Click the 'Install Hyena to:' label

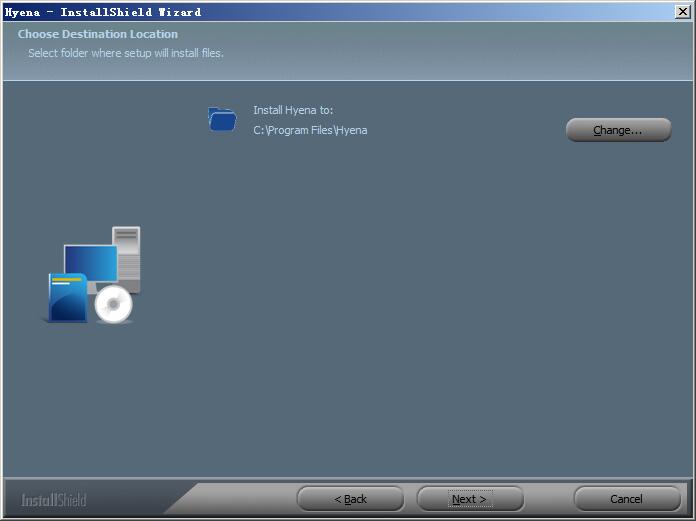[x=293, y=110]
